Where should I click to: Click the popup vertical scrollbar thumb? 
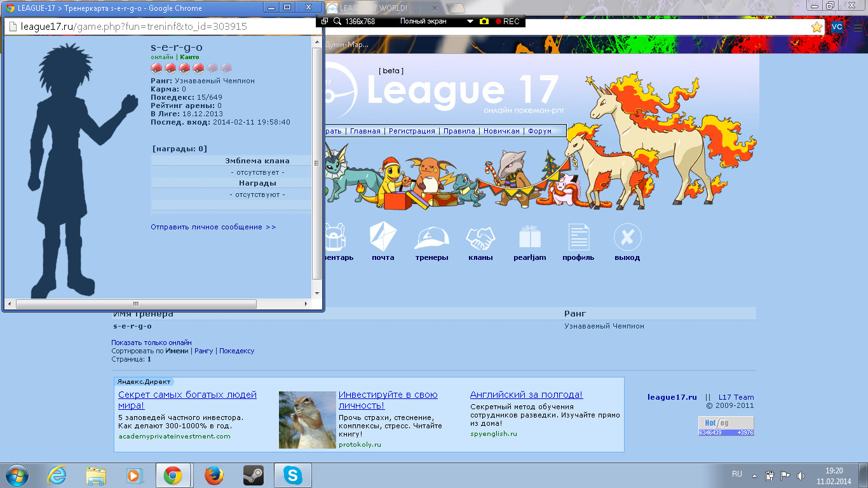[317, 163]
